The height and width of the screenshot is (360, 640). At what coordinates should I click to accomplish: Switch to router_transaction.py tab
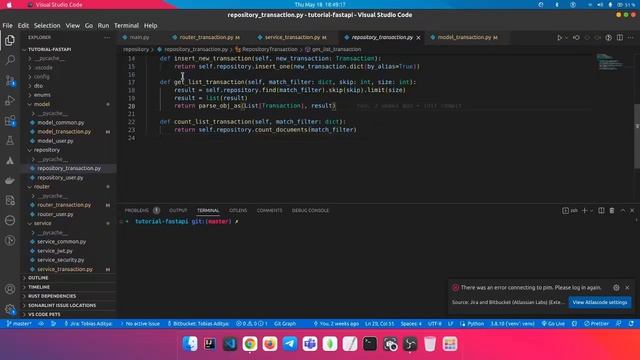pos(206,38)
